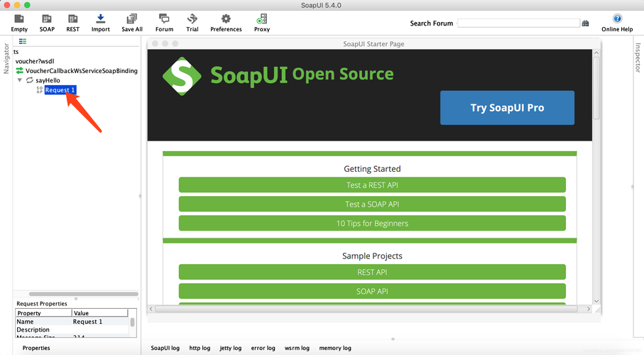Screen dimensions: 644x355
Task: Collapse the sayHello operation node
Action: pyautogui.click(x=20, y=80)
